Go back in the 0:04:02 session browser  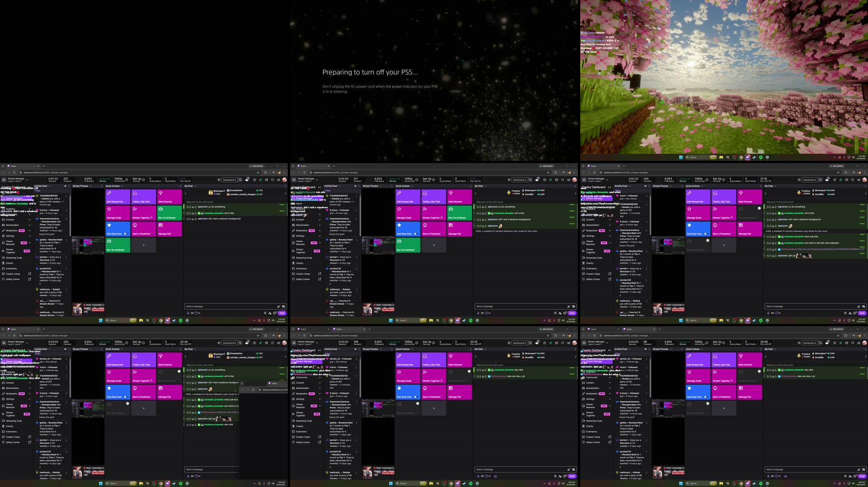(583, 336)
